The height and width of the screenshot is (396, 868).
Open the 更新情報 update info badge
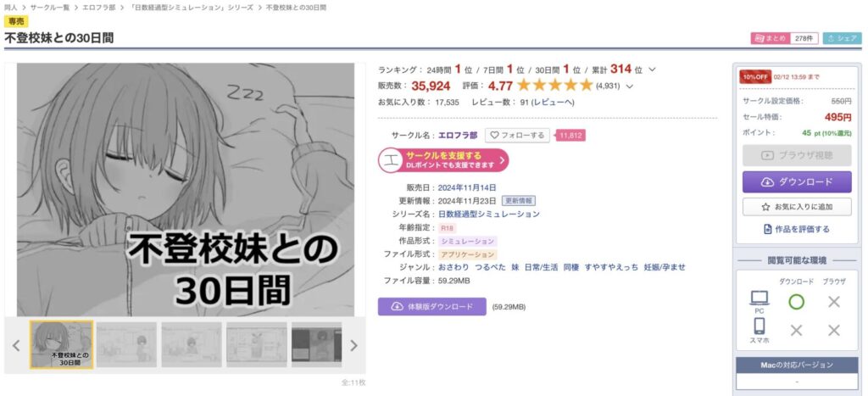(518, 200)
